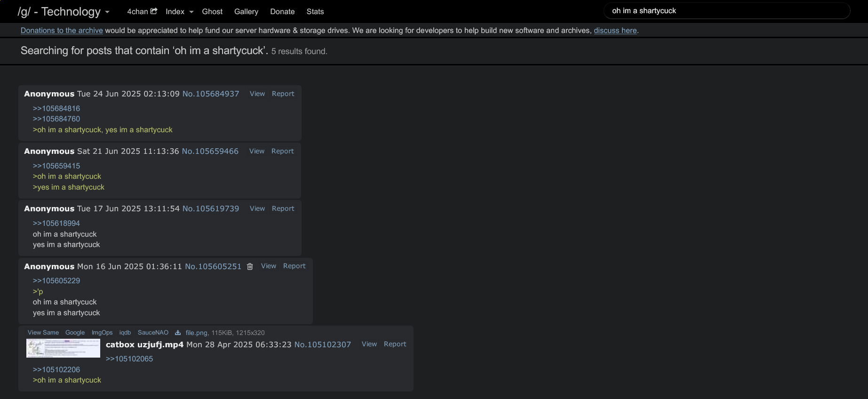Follow quote link >>105684760
Screen dimensions: 868x399
[56, 119]
